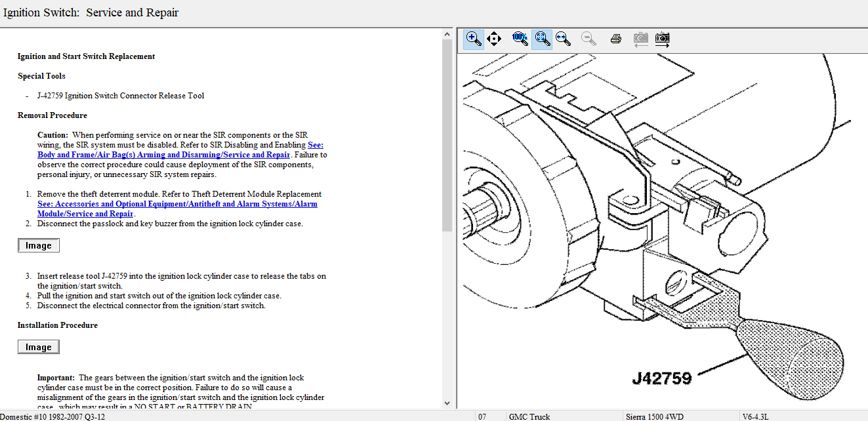Click the zoom out magnifier icon
This screenshot has width=868, height=421.
tap(589, 39)
